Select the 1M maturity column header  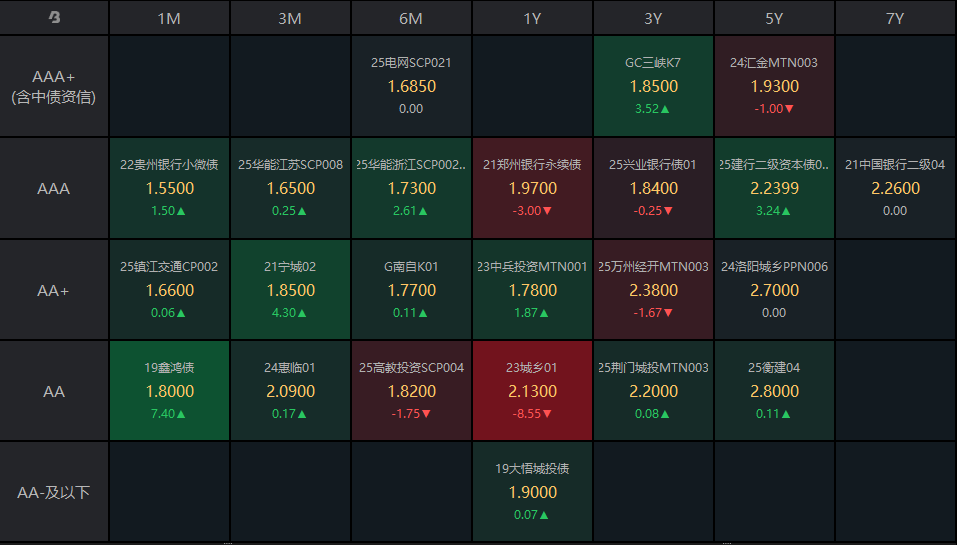(x=169, y=18)
